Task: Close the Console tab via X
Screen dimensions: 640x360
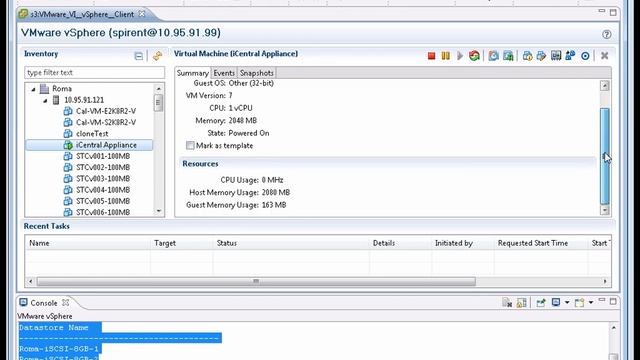Action: click(x=65, y=302)
